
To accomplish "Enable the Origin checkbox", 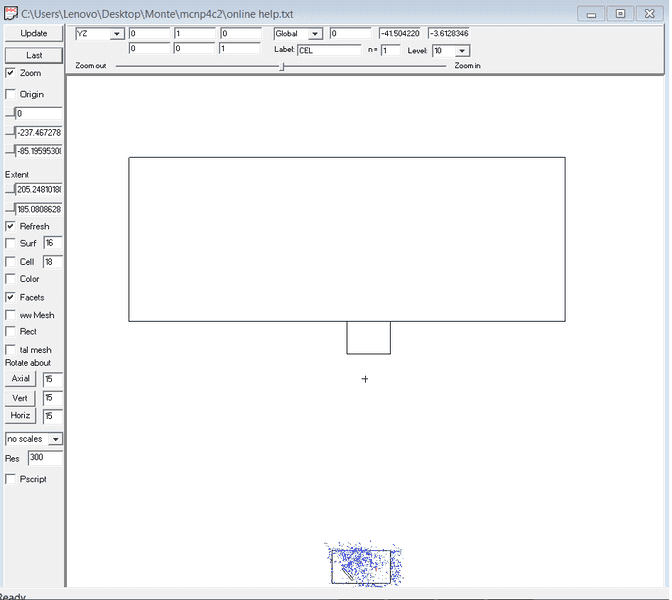I will 11,94.
